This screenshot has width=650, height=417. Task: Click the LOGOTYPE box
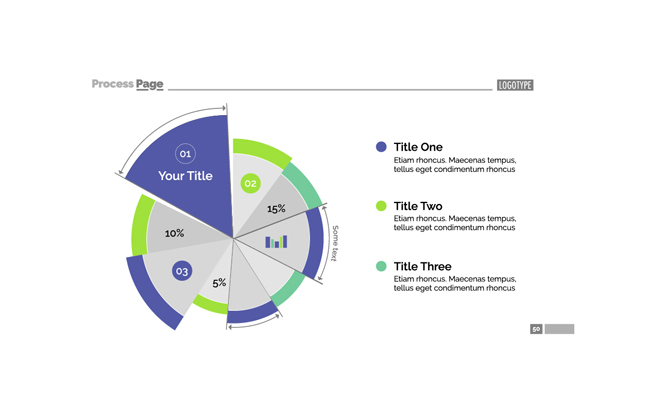(515, 85)
